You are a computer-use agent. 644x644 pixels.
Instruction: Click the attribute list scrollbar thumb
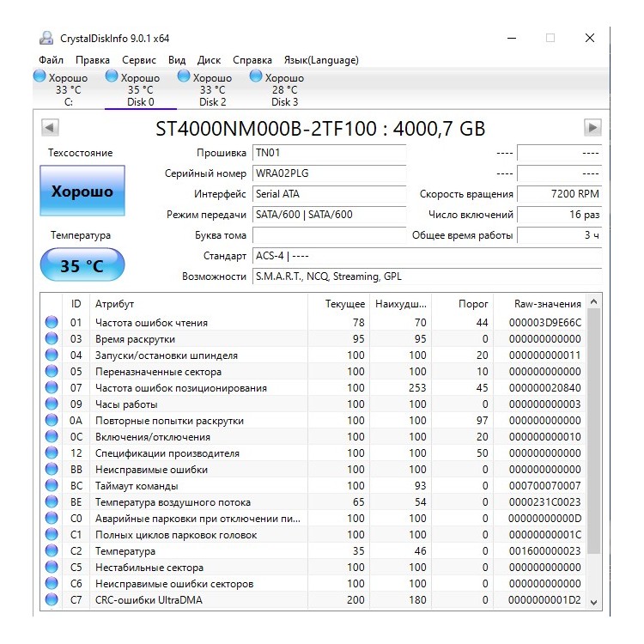pos(593,431)
